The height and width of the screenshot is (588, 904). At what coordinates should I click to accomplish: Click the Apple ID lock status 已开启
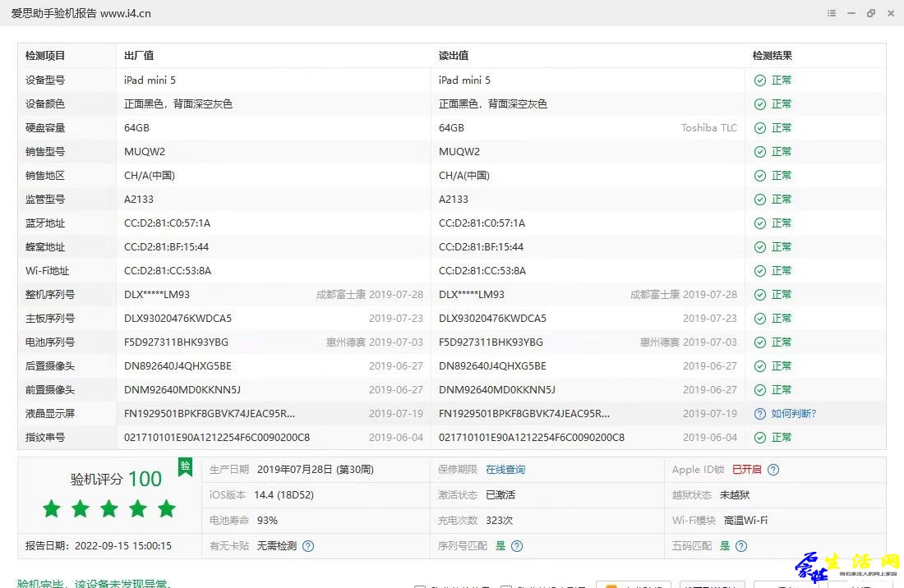click(x=746, y=470)
